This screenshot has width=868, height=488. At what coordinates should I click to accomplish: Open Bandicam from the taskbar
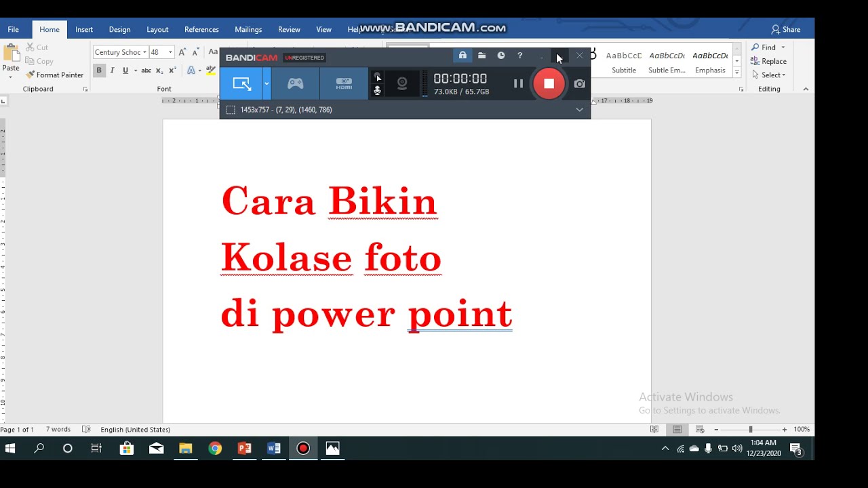click(x=303, y=449)
